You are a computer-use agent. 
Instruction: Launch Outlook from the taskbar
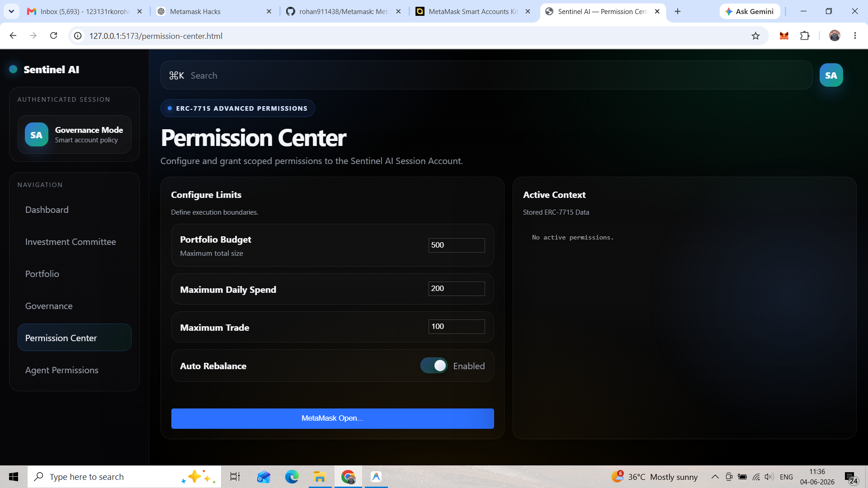(x=264, y=477)
